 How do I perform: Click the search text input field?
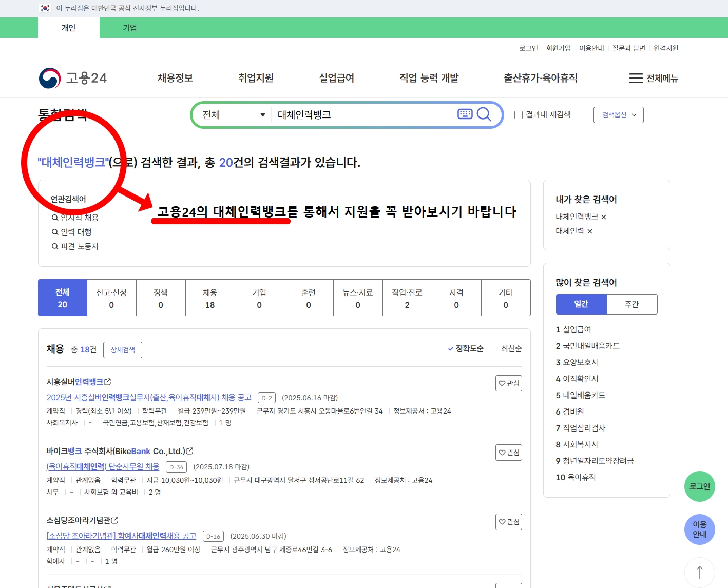click(x=365, y=114)
